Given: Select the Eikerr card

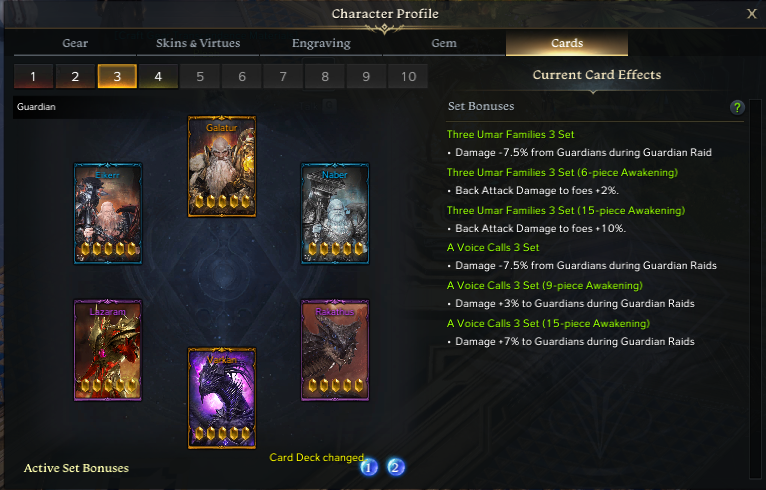Looking at the screenshot, I should tap(108, 213).
